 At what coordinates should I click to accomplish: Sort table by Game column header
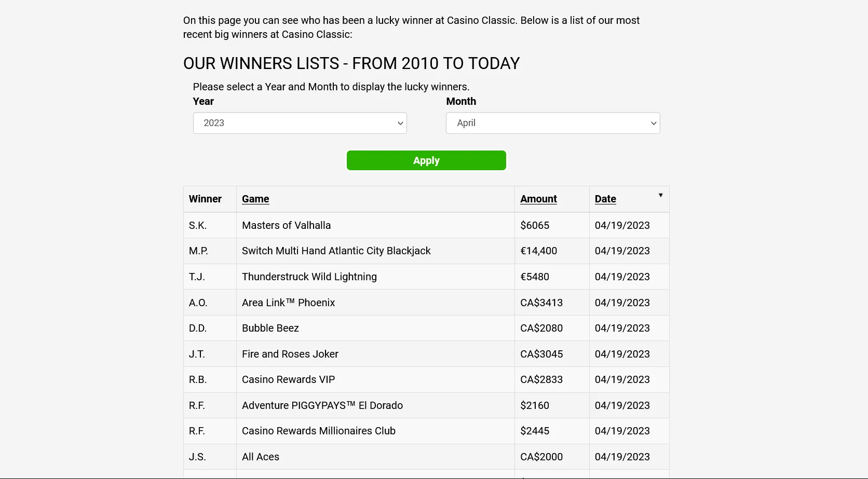point(255,199)
